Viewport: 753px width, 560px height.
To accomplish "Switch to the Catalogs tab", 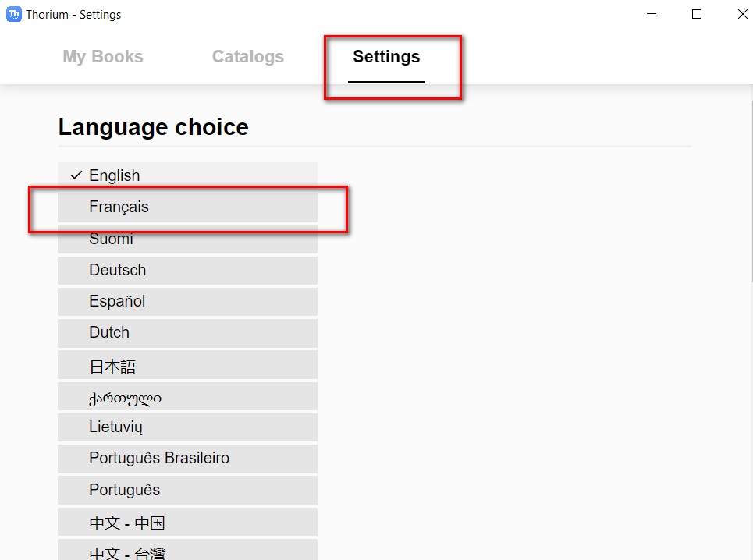I will (248, 57).
